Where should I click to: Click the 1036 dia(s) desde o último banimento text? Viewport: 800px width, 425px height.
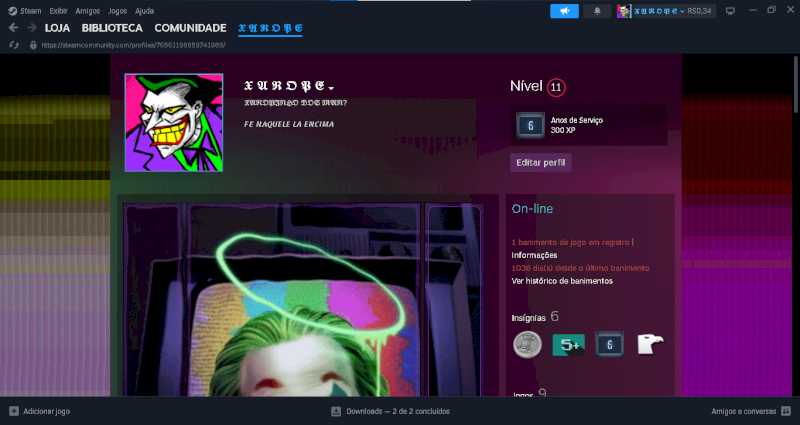(x=580, y=268)
